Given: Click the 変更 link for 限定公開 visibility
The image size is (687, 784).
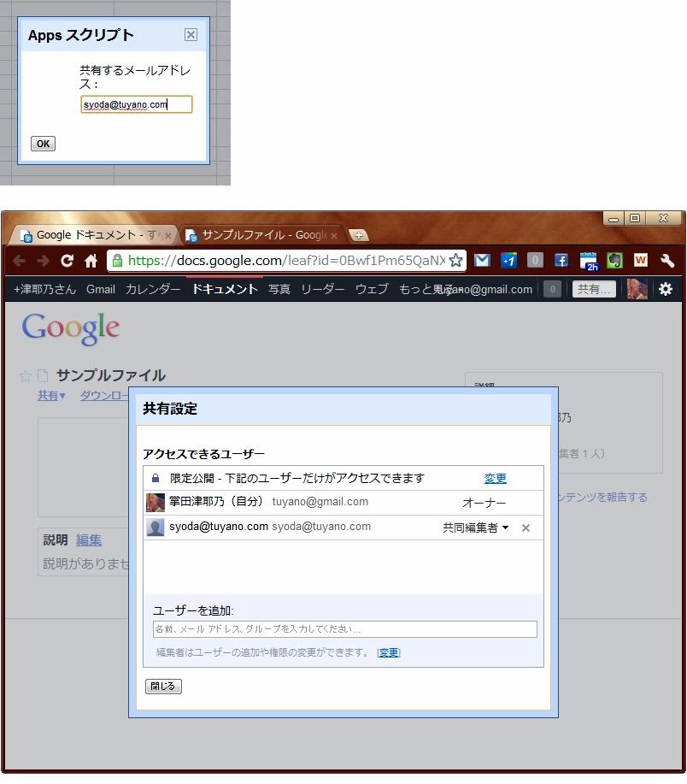Looking at the screenshot, I should tap(496, 479).
